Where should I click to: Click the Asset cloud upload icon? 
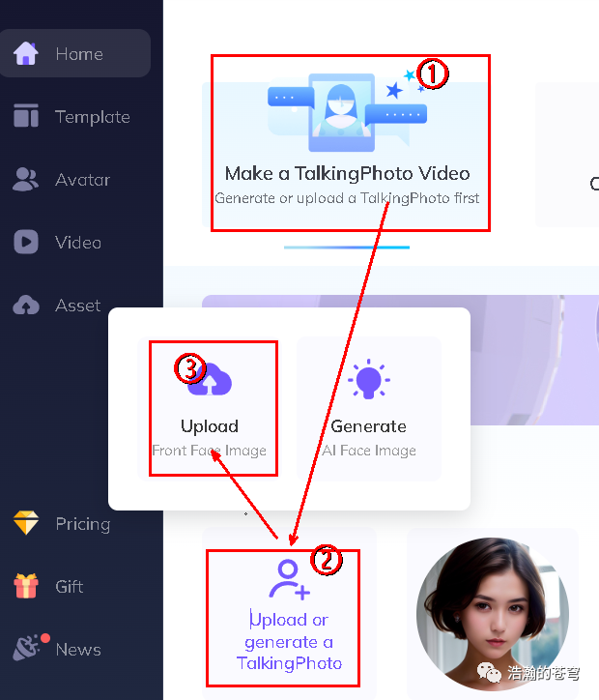pyautogui.click(x=26, y=306)
